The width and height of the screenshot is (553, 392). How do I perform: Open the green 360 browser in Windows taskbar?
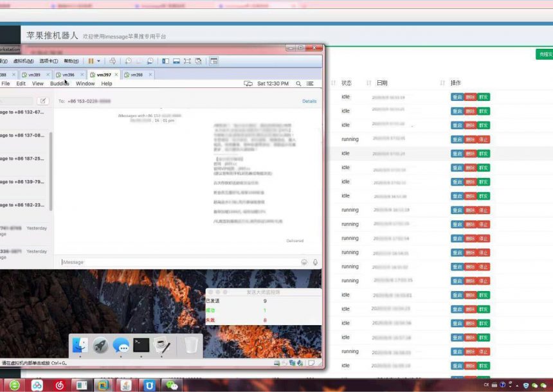tap(14, 386)
